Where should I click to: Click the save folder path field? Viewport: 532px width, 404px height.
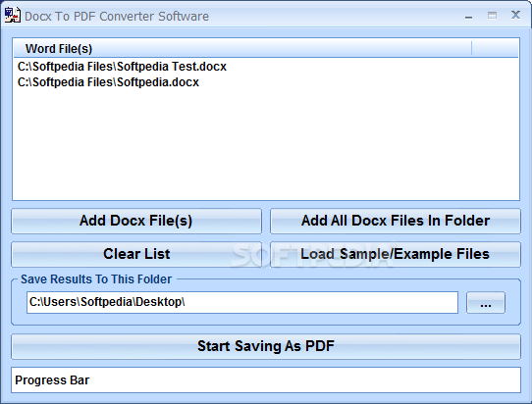click(x=242, y=302)
